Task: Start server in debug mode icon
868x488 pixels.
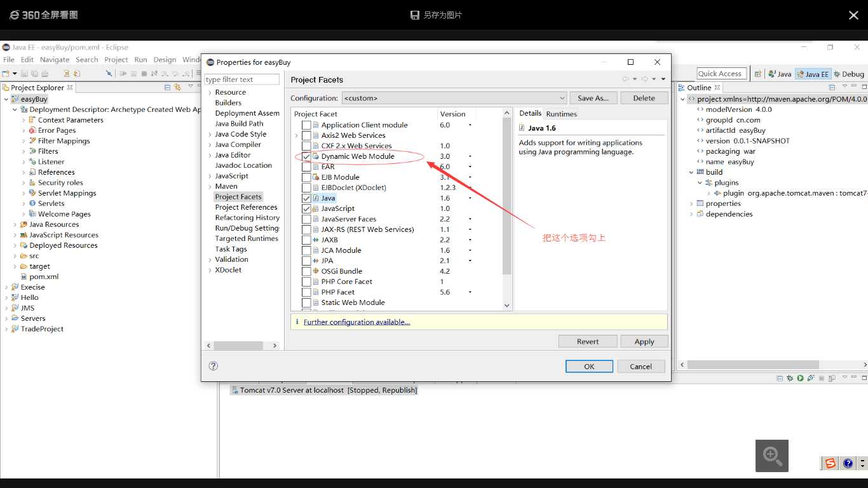Action: [x=790, y=378]
